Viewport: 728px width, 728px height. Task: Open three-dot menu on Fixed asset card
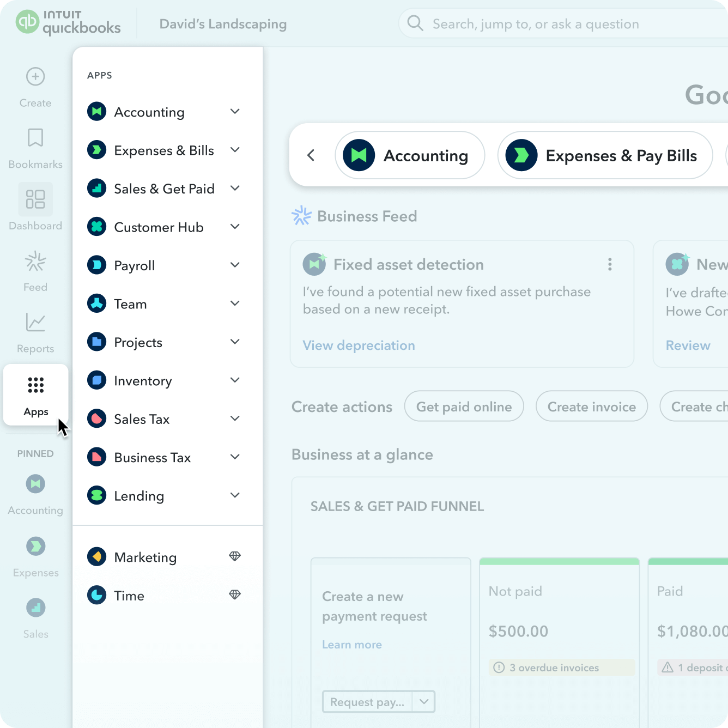click(610, 265)
